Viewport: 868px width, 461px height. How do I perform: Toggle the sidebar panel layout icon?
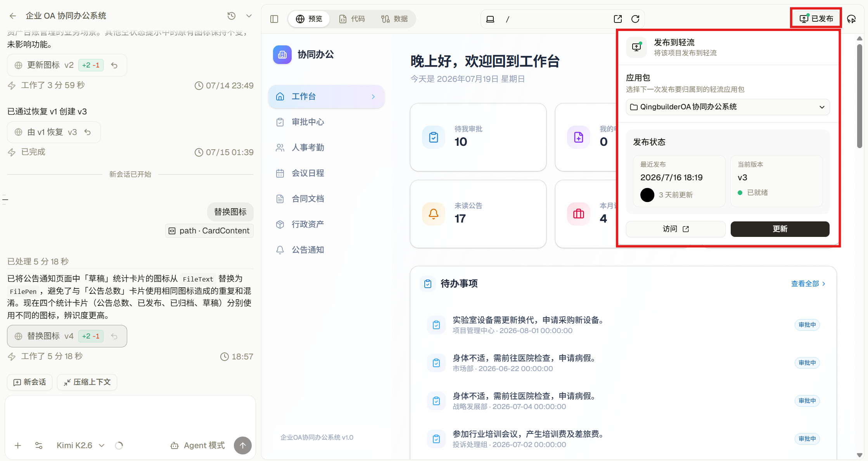[274, 19]
